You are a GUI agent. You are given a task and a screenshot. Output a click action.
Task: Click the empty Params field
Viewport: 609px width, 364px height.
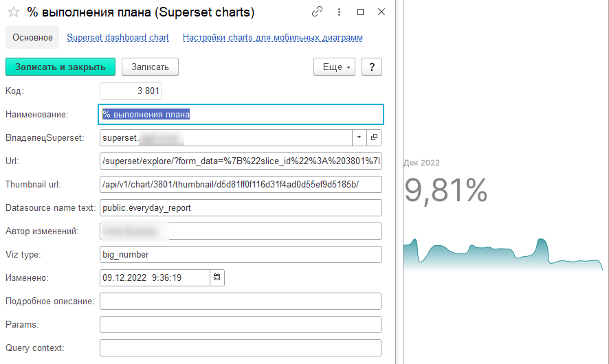[241, 324]
